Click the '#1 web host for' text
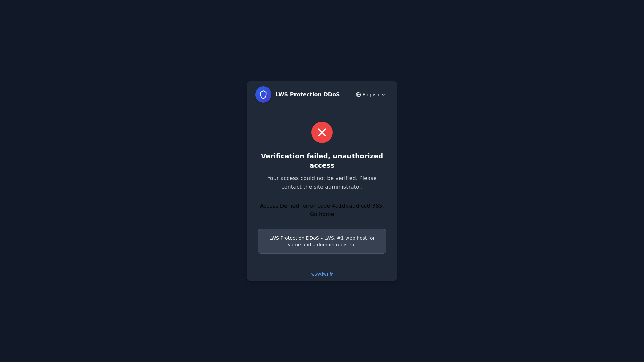Viewport: 644px width, 362px height. tap(356, 238)
